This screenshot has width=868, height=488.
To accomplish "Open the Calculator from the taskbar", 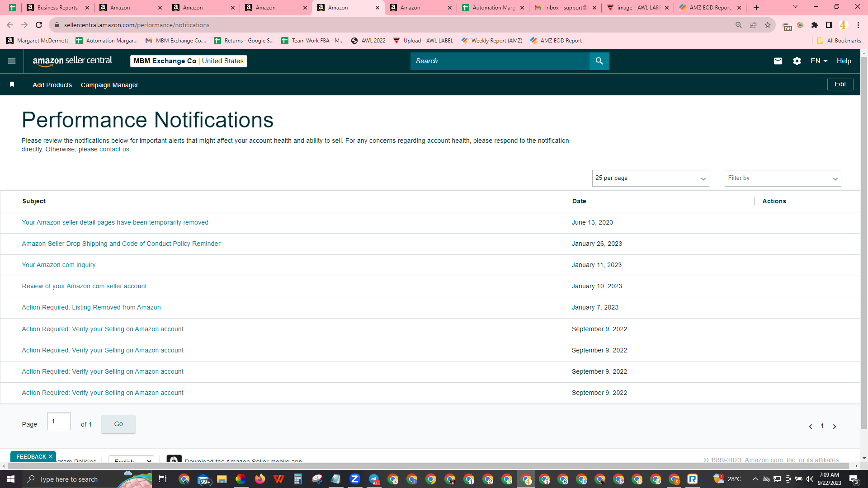I will tap(297, 479).
